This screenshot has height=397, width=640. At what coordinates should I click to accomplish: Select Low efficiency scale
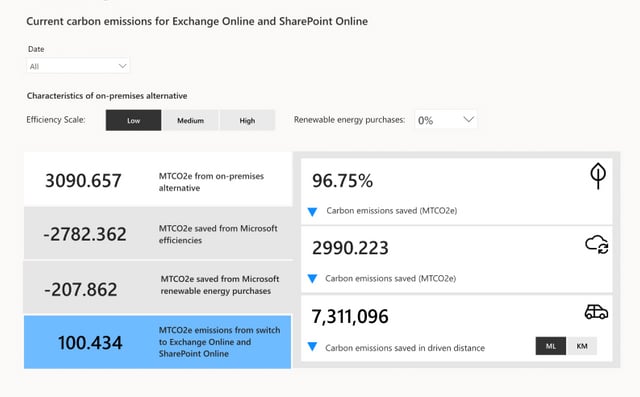point(133,120)
